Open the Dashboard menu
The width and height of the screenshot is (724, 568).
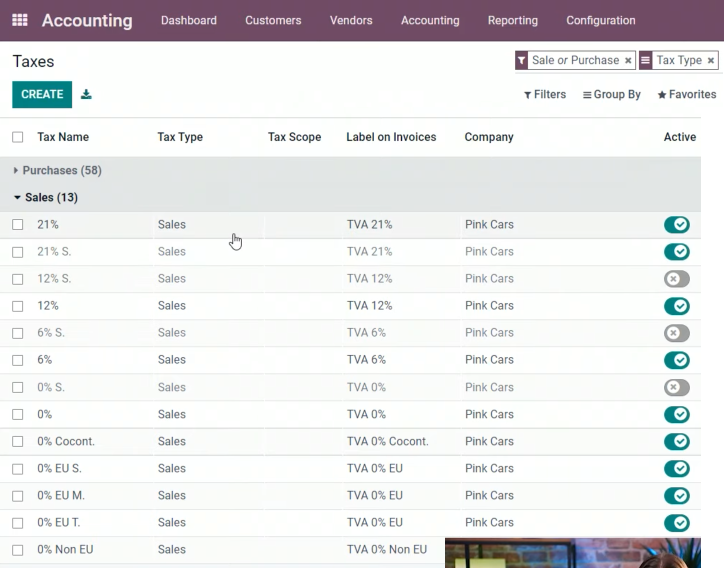[189, 20]
